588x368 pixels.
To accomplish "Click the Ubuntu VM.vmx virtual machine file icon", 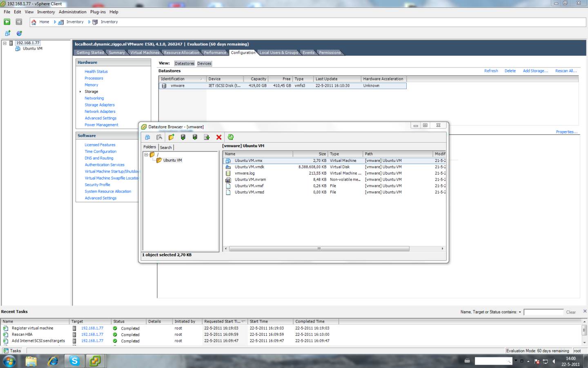I will (x=228, y=161).
